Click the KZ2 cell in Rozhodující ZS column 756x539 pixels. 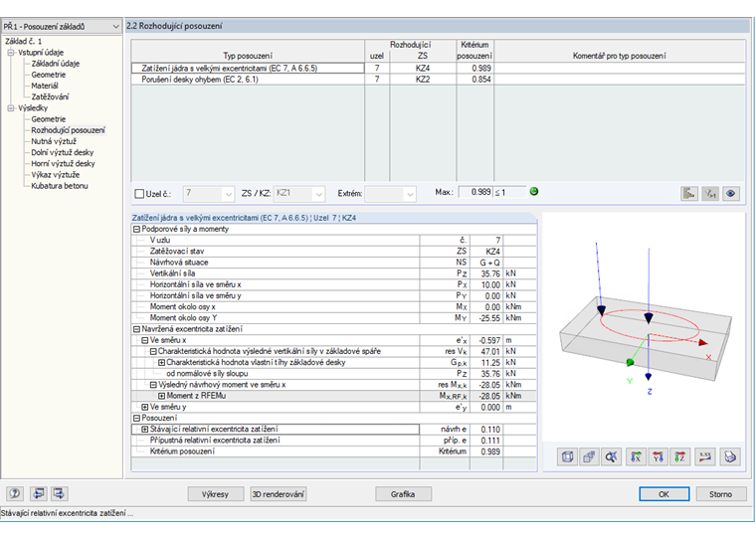[423, 80]
